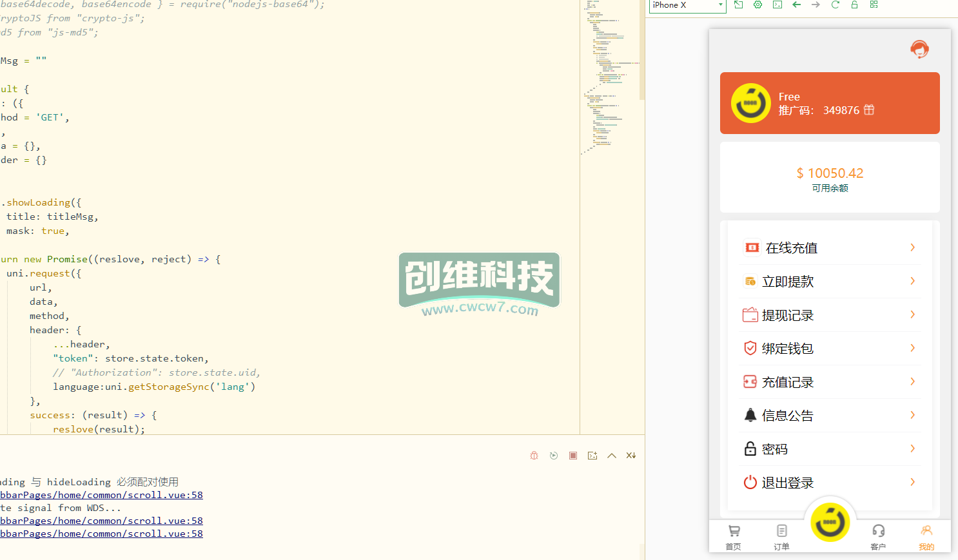Open the 在线充值 menu row

point(830,248)
